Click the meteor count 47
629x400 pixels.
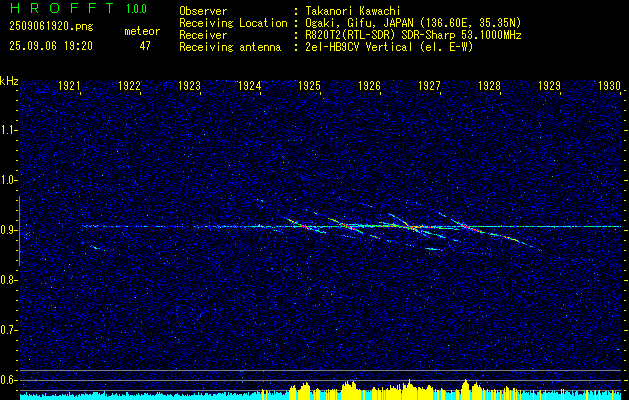click(145, 46)
